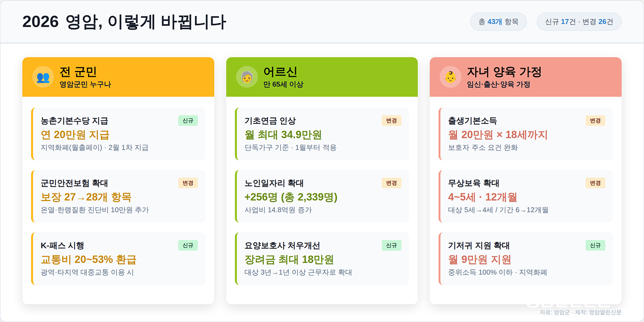
Task: Click the 전 군민 people icon
Action: click(43, 77)
